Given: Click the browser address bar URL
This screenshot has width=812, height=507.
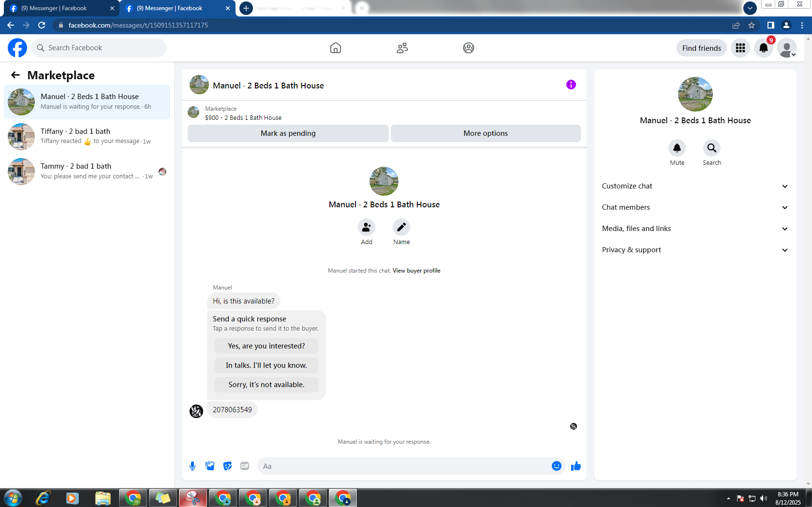Looking at the screenshot, I should 138,25.
